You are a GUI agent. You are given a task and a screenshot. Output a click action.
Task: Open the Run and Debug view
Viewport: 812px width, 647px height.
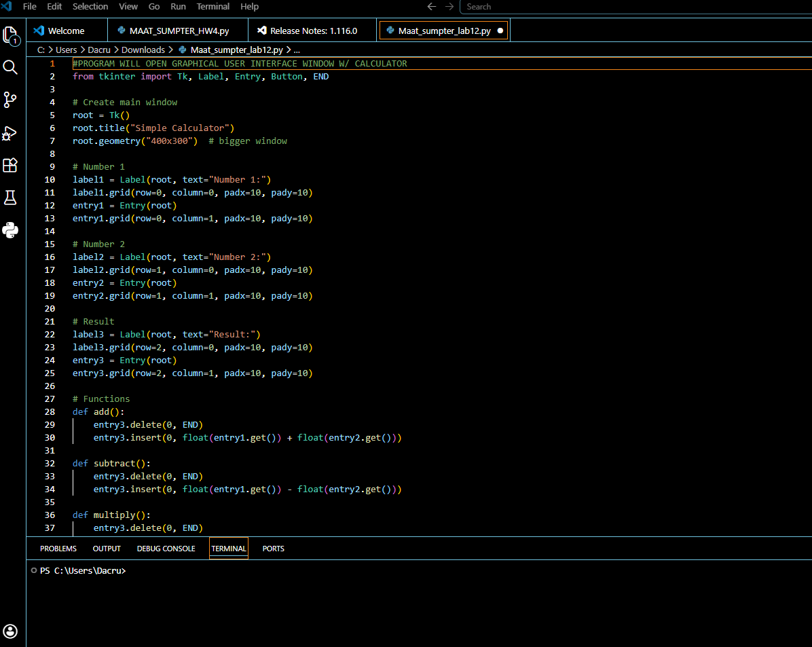pos(10,132)
